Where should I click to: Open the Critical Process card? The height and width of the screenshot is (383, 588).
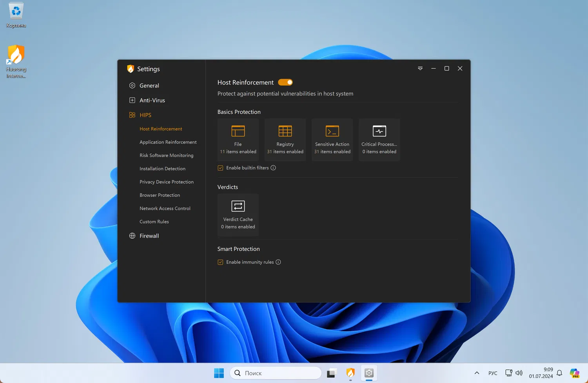click(x=379, y=140)
